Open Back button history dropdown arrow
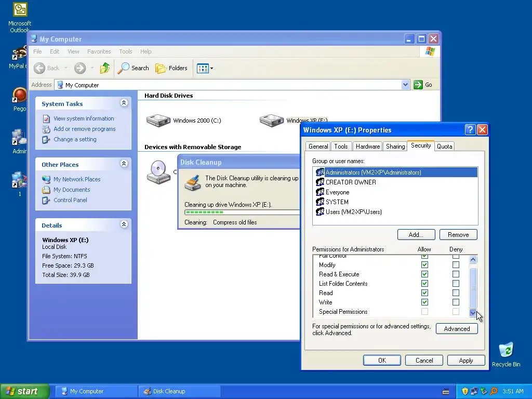Screen dimensions: 532x399 pos(66,68)
